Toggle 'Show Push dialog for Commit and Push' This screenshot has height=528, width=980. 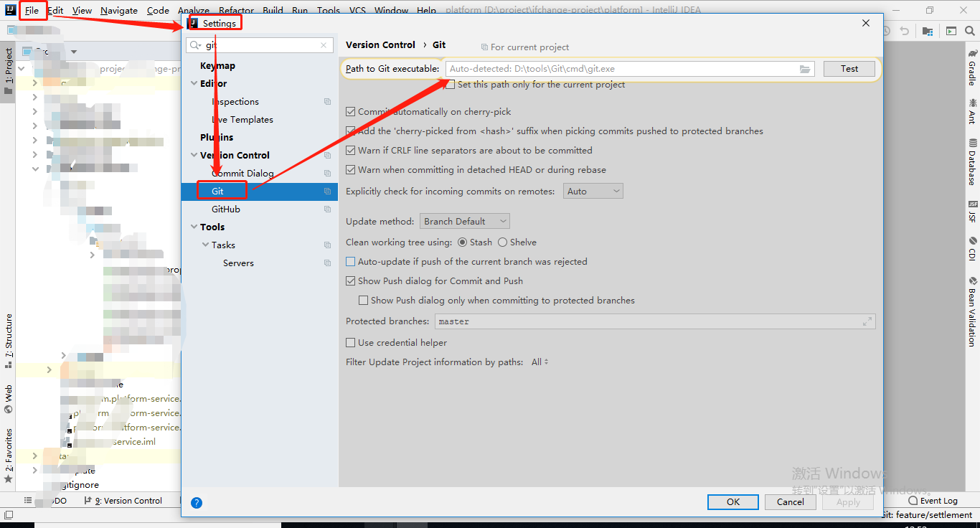click(x=351, y=281)
